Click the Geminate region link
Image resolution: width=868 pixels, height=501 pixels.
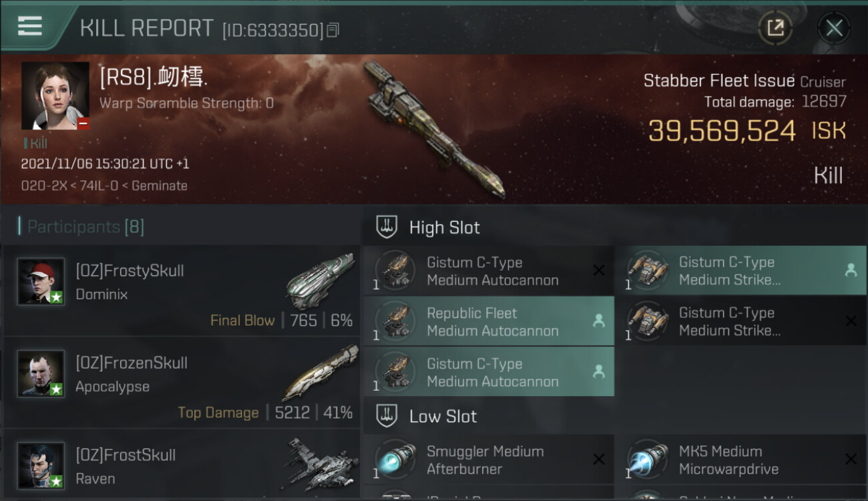(159, 186)
